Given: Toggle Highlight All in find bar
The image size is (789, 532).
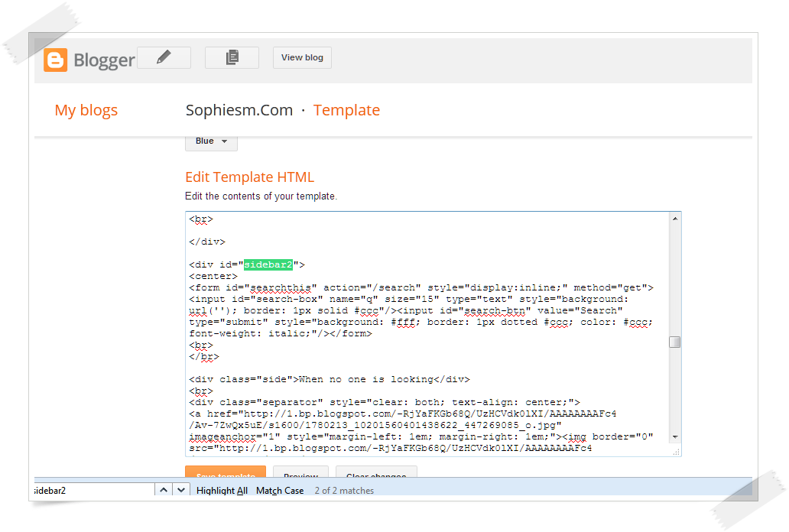Looking at the screenshot, I should pyautogui.click(x=222, y=491).
